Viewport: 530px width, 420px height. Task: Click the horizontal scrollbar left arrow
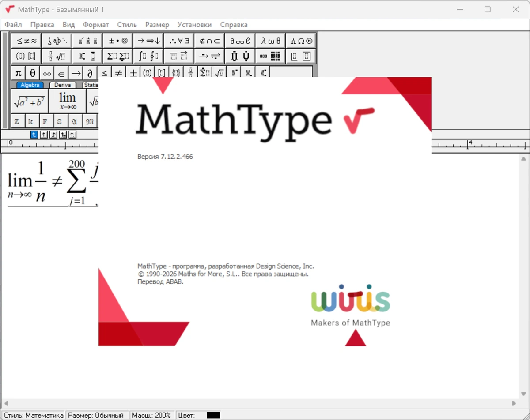point(6,403)
